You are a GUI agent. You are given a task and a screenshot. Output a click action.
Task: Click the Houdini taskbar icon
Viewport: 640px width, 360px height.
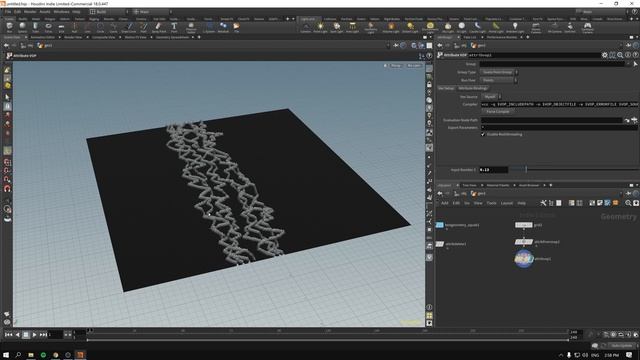[x=80, y=355]
